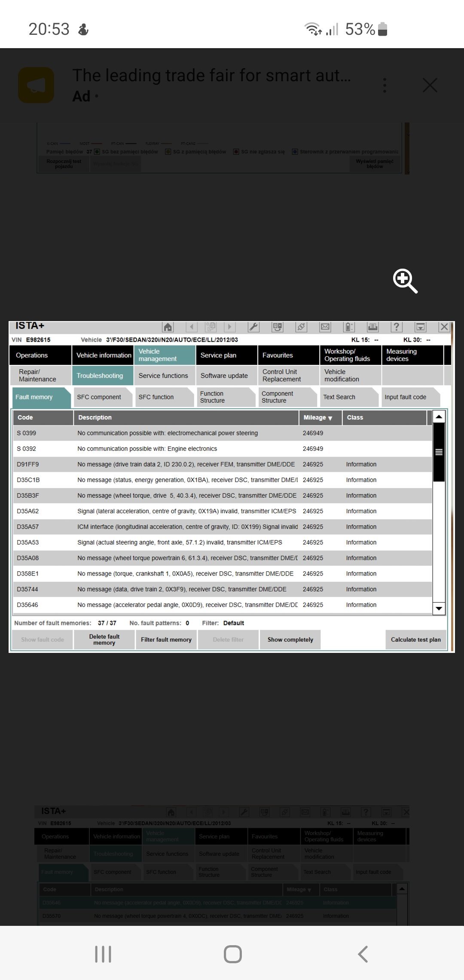Tap the yellow megaphone ad icon
464x980 pixels.
37,85
